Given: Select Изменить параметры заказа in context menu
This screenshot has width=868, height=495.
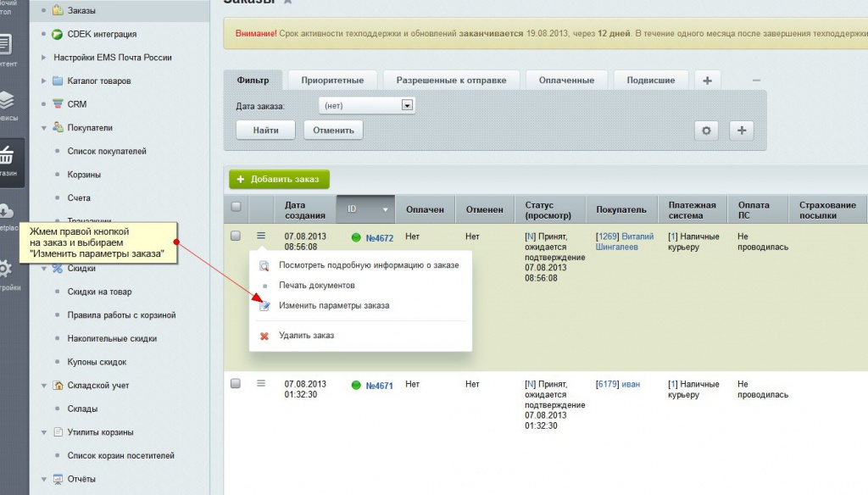Looking at the screenshot, I should [x=334, y=305].
